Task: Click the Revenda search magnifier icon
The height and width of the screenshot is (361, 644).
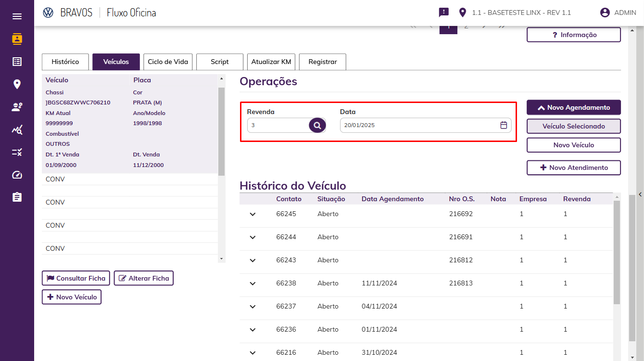Action: tap(317, 126)
